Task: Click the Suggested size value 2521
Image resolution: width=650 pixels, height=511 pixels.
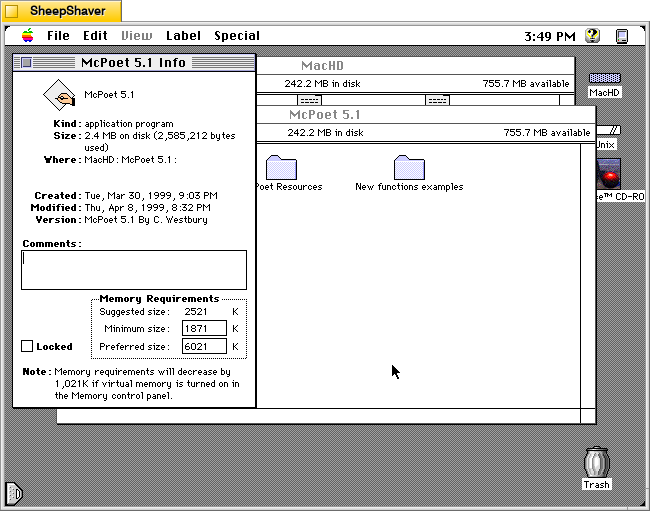Action: (196, 312)
